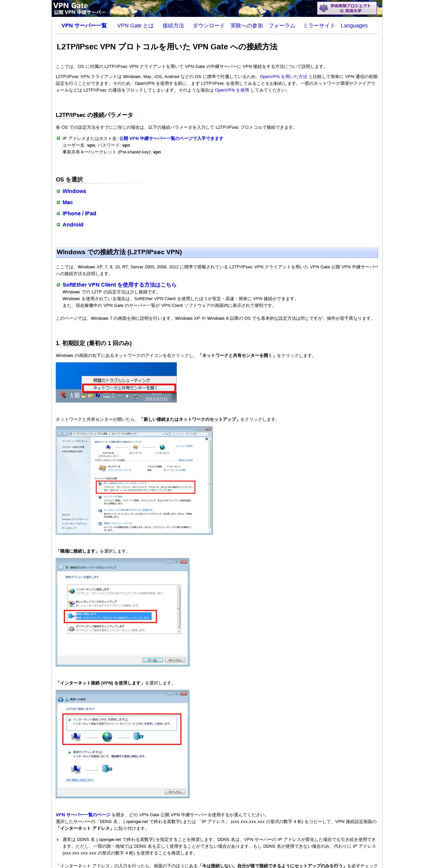Click small arrow bullet before 通常は DDNS 名
Screen dimensions: 434x868
58,840
